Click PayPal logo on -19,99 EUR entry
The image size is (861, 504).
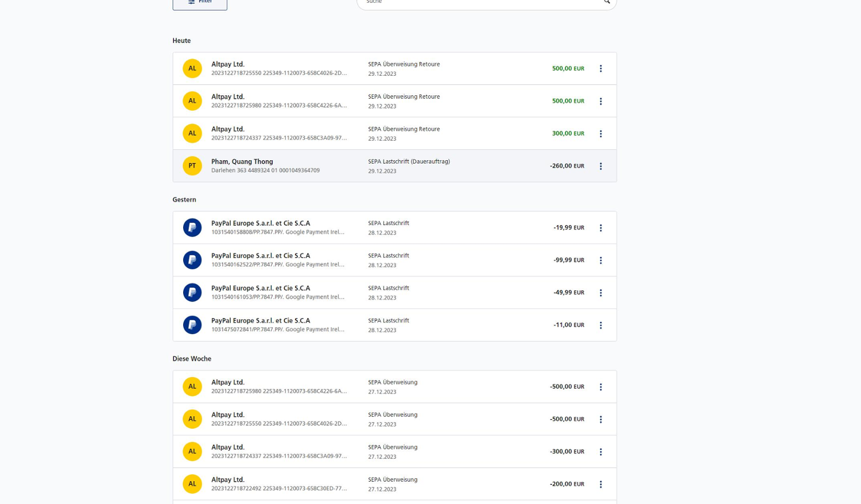(192, 227)
